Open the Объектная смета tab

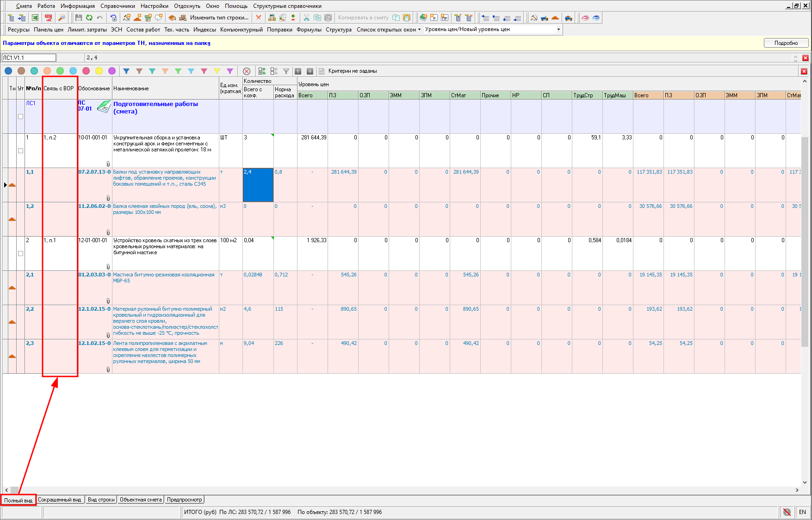tap(141, 500)
